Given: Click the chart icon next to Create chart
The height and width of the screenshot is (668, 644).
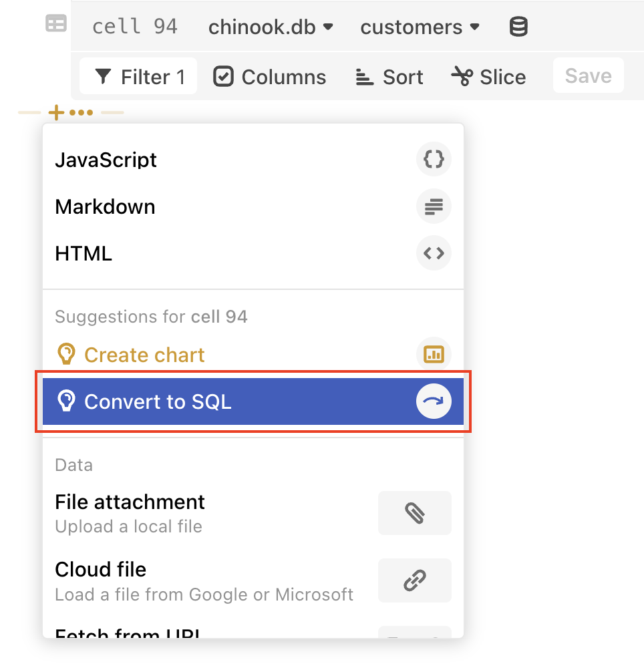Looking at the screenshot, I should (x=434, y=355).
